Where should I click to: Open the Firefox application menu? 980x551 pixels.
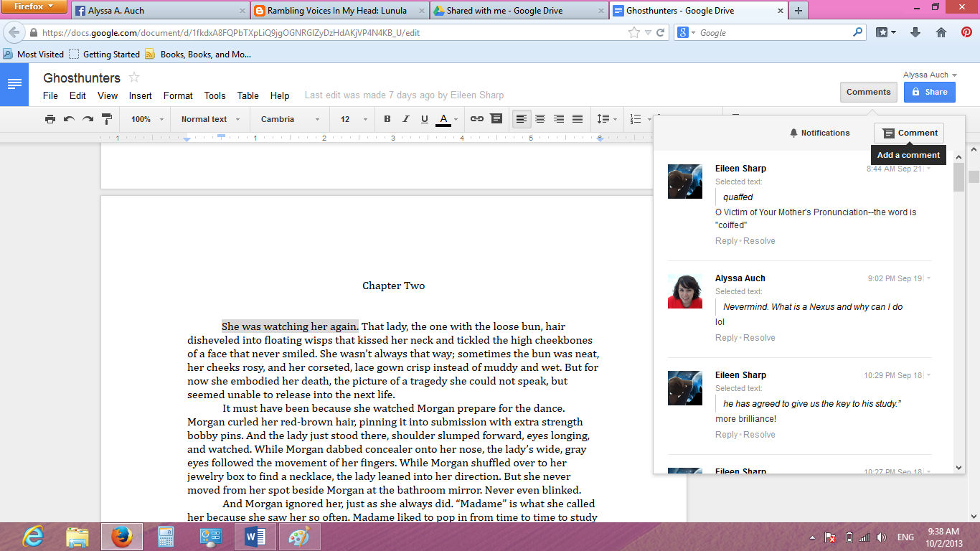coord(34,7)
